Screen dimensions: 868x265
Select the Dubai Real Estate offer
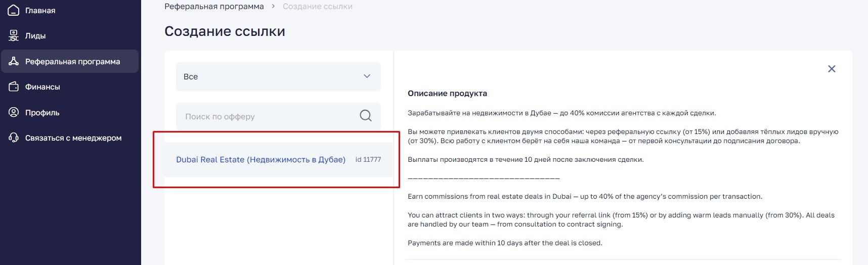pos(261,160)
